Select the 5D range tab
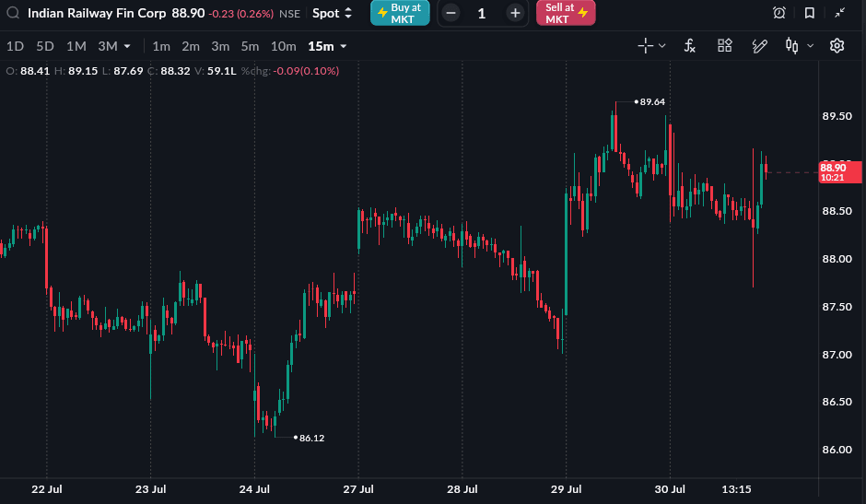 (x=45, y=46)
